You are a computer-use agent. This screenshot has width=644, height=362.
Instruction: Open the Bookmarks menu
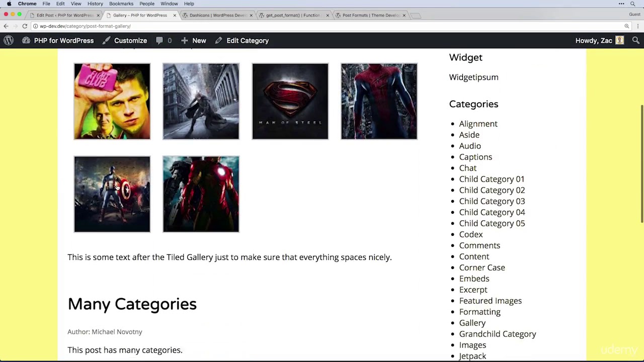(121, 4)
